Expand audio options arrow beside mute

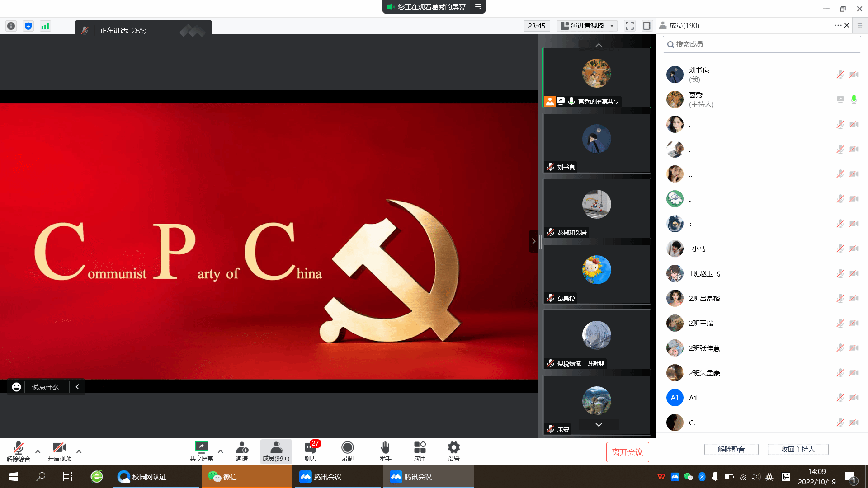38,451
